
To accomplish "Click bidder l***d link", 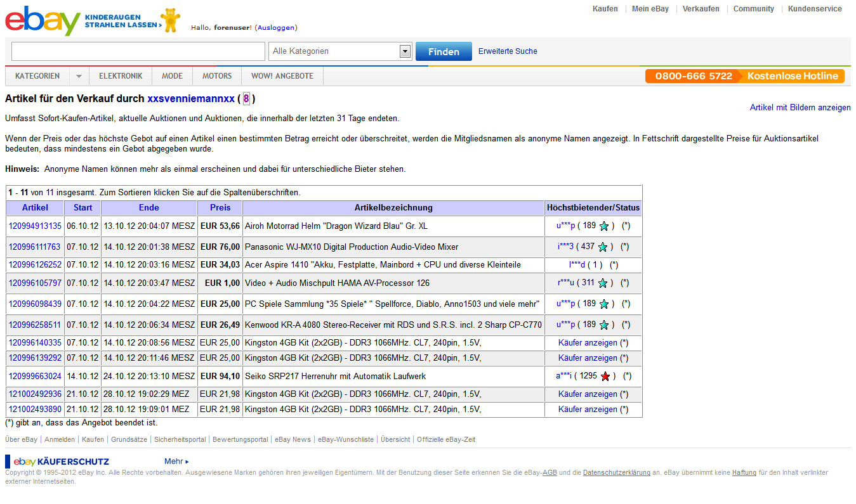I will click(577, 265).
